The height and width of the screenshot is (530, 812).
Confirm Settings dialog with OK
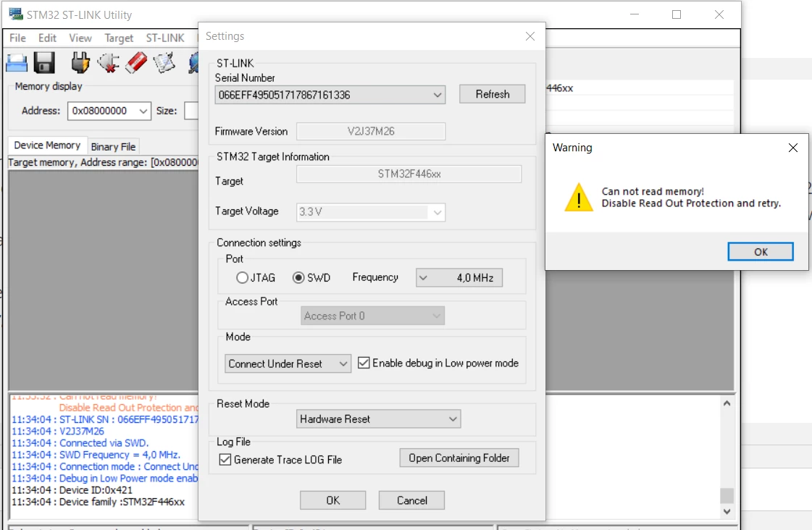333,500
